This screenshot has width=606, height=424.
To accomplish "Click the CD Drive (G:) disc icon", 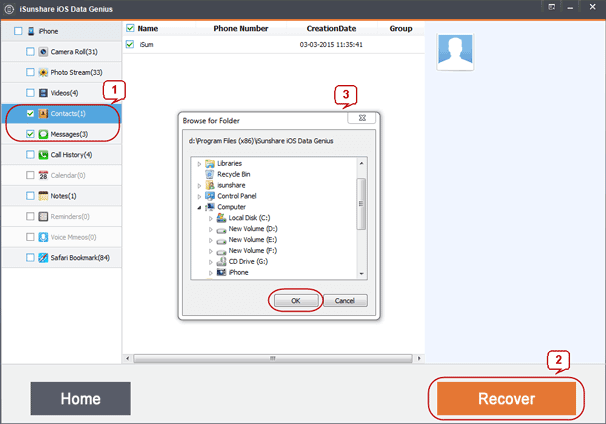I will tap(221, 262).
